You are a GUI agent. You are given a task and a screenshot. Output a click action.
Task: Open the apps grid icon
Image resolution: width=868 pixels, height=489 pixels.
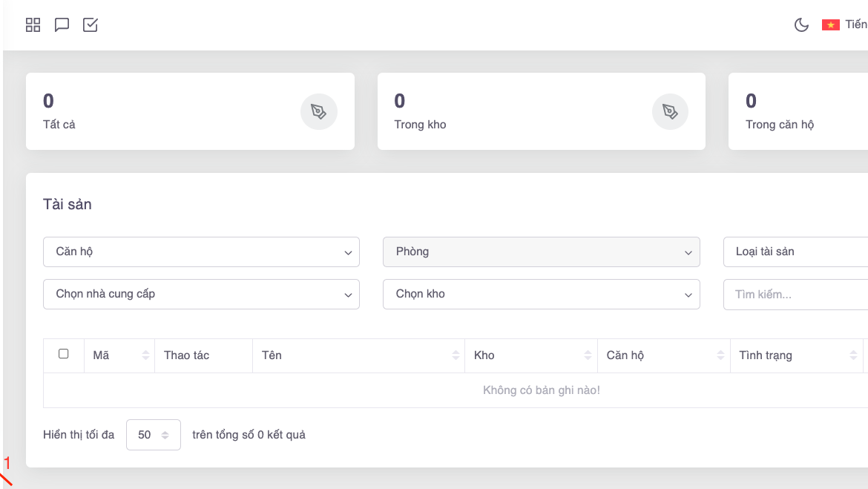coord(33,25)
